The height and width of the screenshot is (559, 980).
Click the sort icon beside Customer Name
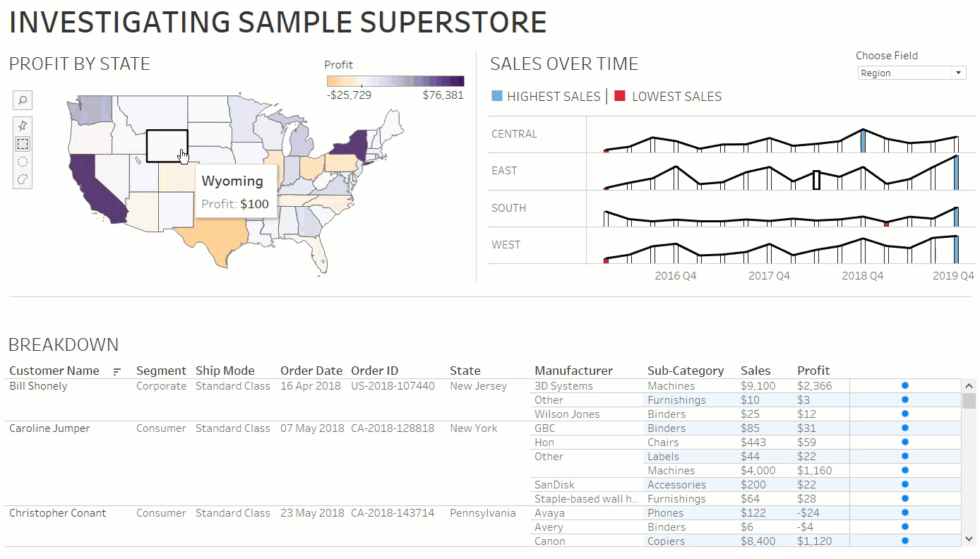pyautogui.click(x=117, y=371)
